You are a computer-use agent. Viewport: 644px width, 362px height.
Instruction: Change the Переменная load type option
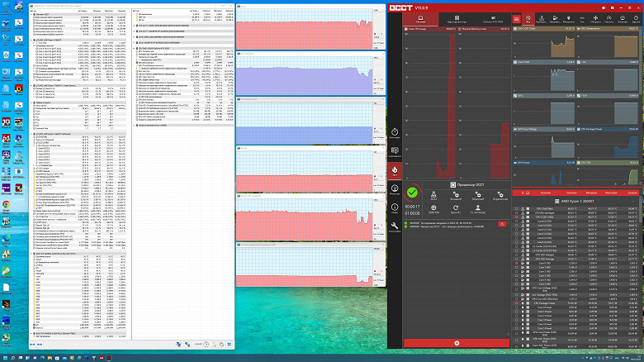point(500,196)
